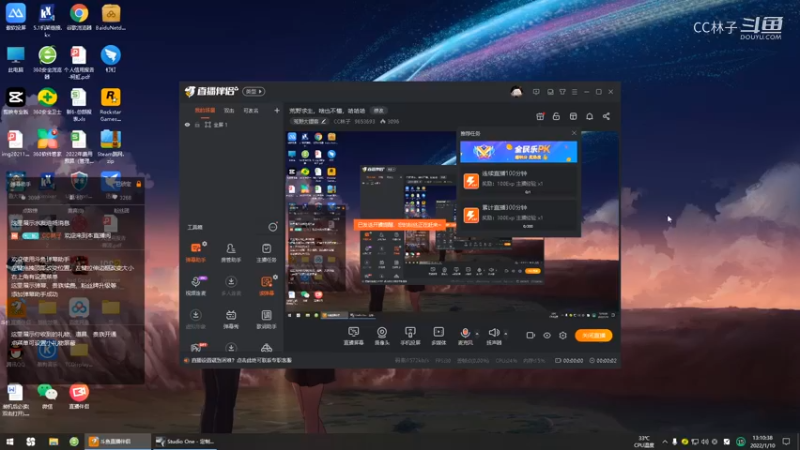This screenshot has height=450, width=800.
Task: Show hidden tray icons chevron
Action: point(664,442)
